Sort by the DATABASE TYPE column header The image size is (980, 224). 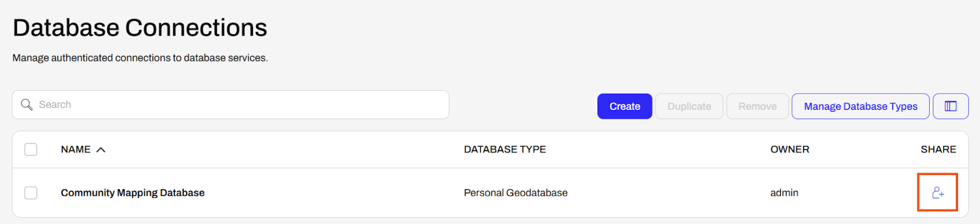[505, 150]
